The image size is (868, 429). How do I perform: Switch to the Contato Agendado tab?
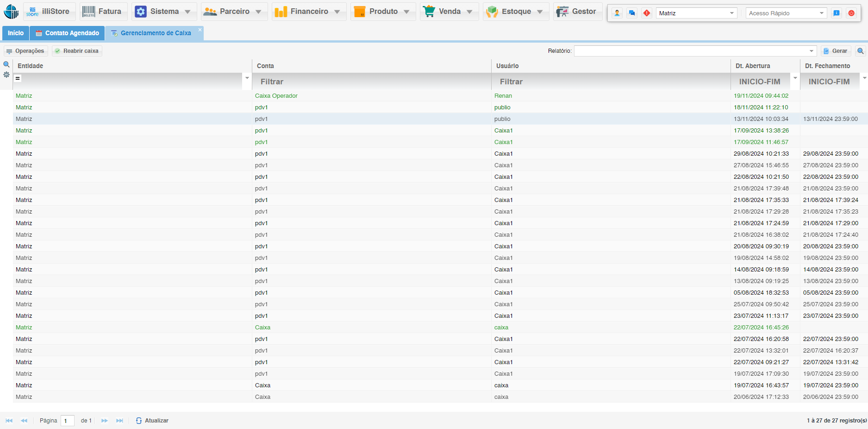tap(67, 33)
